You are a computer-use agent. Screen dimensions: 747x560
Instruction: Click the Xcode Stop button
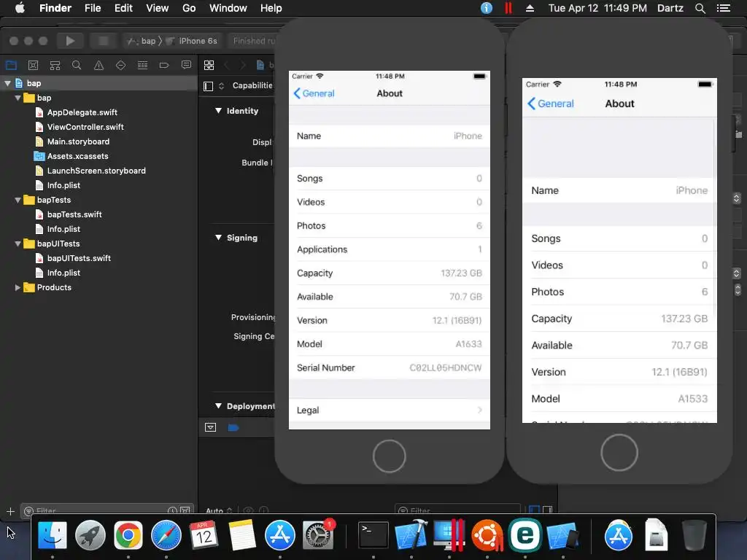coord(103,41)
